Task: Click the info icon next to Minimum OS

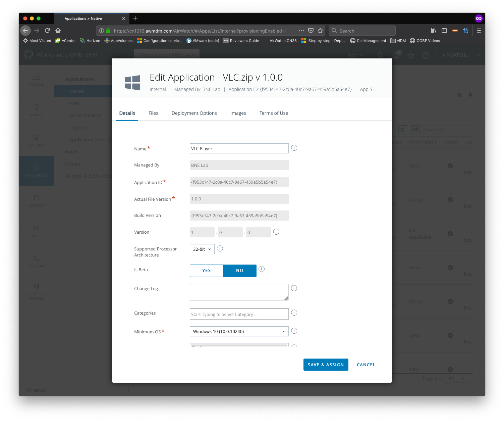Action: [294, 331]
